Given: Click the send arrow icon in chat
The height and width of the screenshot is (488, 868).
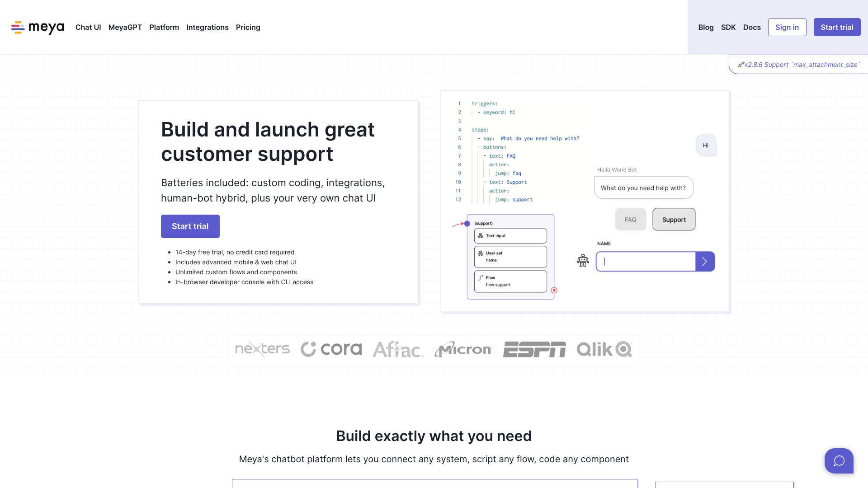Looking at the screenshot, I should [x=705, y=261].
